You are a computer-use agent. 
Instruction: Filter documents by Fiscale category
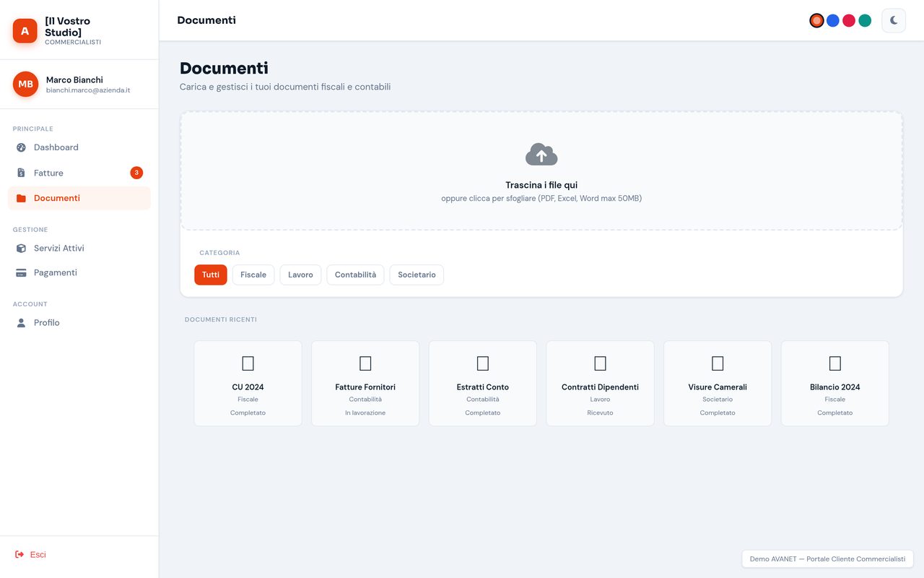coord(253,275)
